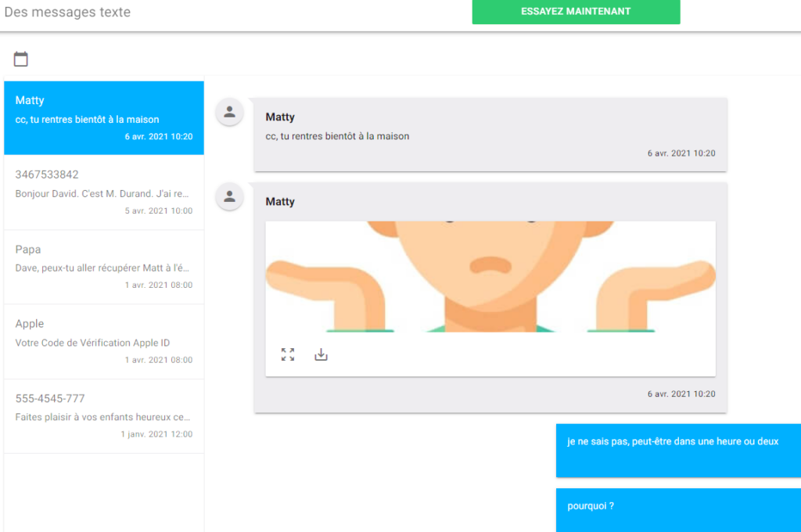Click 'Votre Code de Vérification Apple ID' preview

(92, 343)
